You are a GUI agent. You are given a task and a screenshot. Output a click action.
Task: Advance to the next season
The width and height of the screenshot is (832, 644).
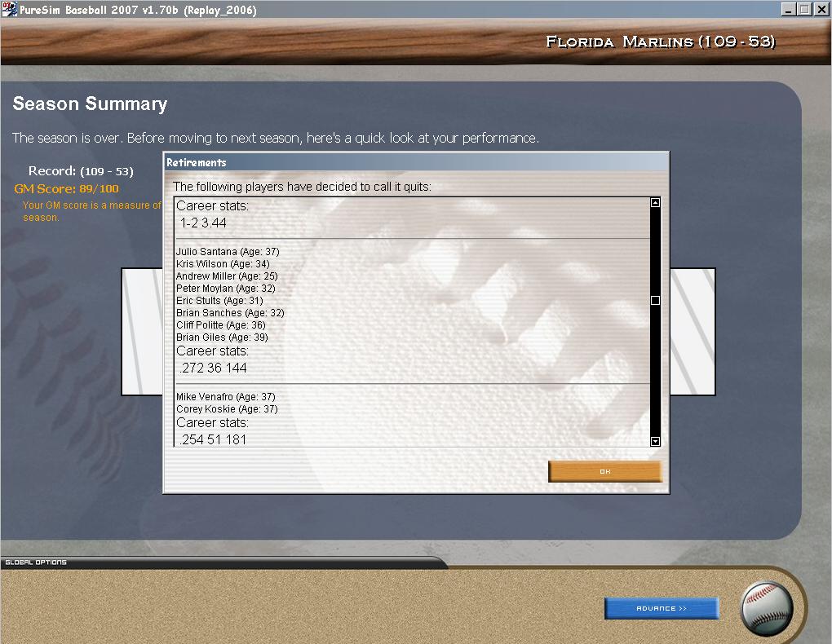click(662, 608)
